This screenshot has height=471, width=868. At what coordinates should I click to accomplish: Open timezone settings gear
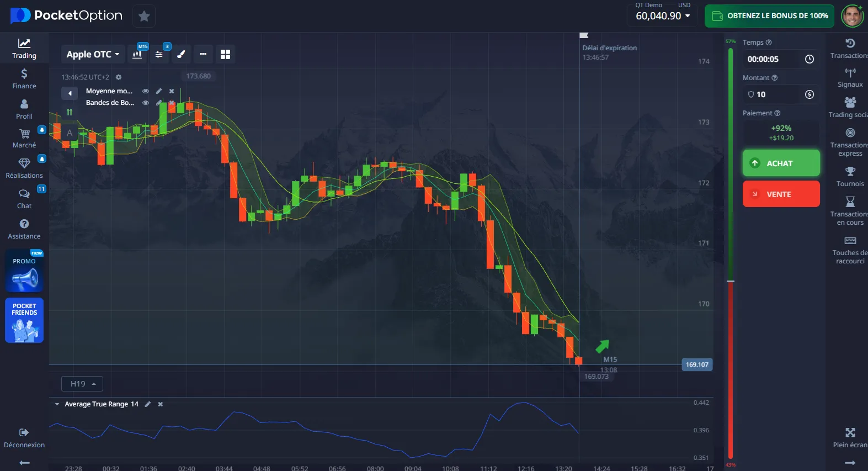[x=119, y=77]
